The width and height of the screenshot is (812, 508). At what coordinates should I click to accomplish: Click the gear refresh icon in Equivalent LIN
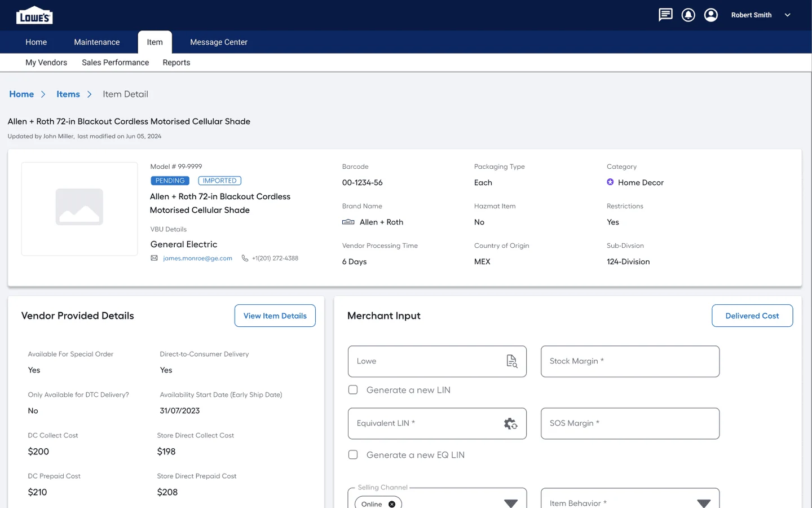coord(510,424)
